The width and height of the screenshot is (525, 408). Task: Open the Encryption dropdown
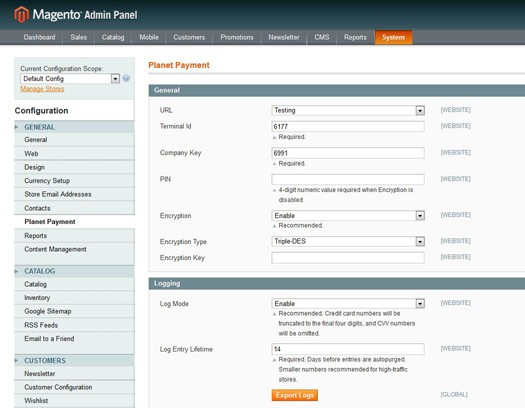tap(348, 216)
